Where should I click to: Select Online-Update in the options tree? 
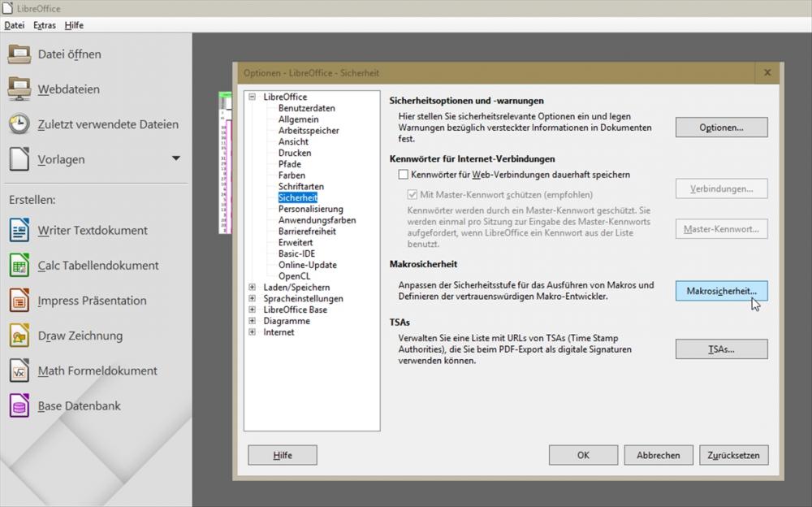click(308, 265)
